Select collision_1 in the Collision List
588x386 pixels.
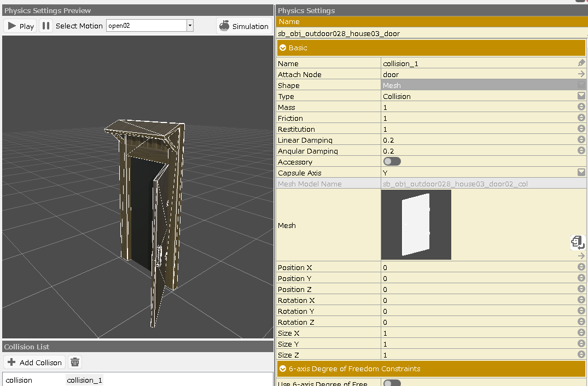84,380
